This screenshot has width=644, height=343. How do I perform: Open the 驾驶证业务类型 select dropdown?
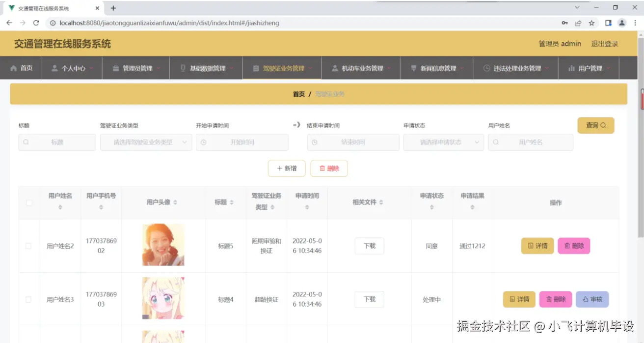[146, 142]
